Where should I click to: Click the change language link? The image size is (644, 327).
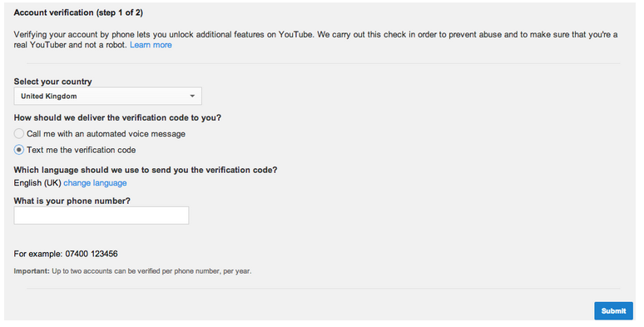point(95,183)
